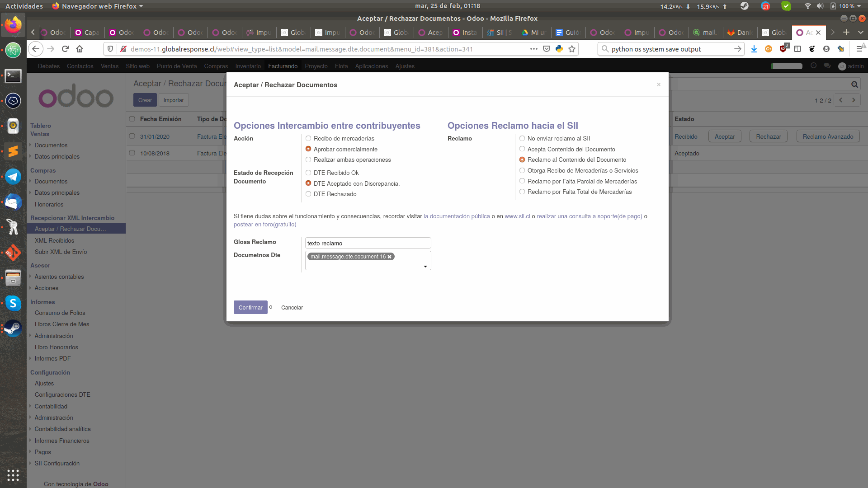Open Sublime Text from the dock
This screenshot has width=868, height=488.
[13, 151]
